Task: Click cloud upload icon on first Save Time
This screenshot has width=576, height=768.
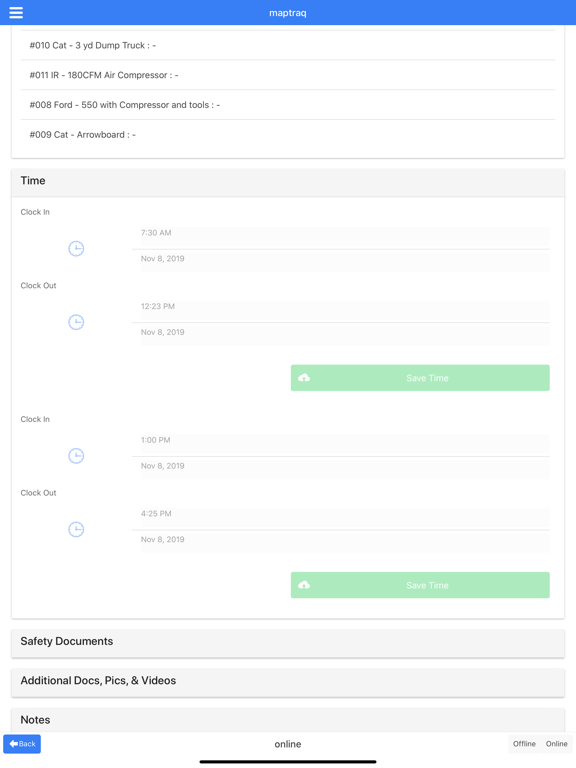Action: [x=304, y=378]
